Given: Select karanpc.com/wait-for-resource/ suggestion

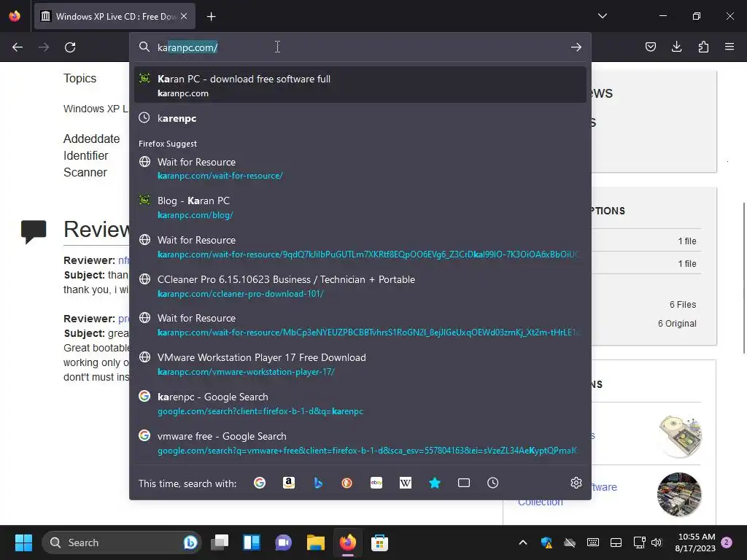Looking at the screenshot, I should coord(360,168).
